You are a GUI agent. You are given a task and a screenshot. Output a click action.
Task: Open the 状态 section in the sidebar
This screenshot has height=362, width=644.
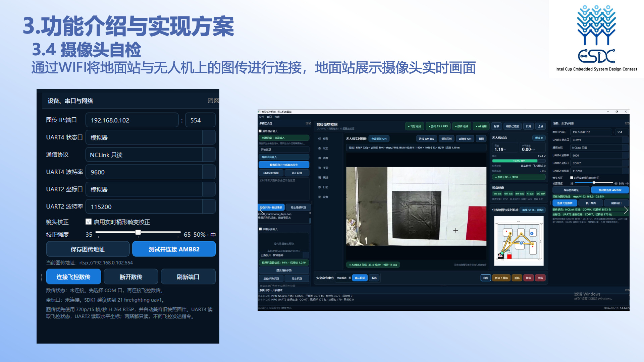[323, 148]
